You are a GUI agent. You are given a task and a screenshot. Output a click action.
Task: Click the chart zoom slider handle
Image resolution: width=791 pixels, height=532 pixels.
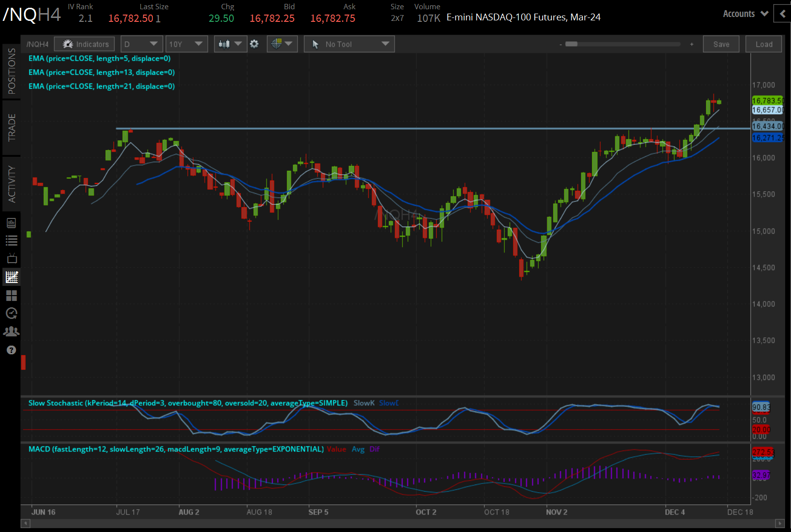click(572, 44)
